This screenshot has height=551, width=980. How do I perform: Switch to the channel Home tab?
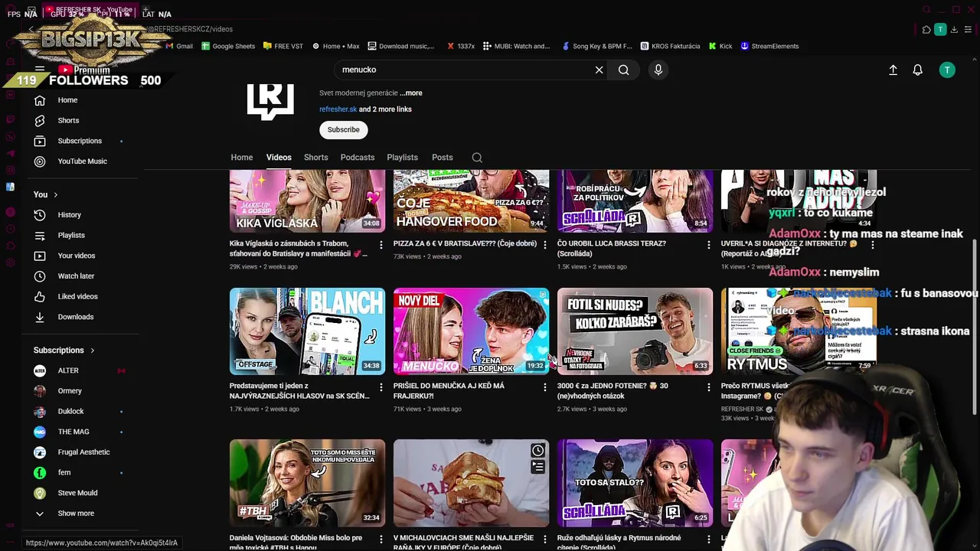coord(241,158)
